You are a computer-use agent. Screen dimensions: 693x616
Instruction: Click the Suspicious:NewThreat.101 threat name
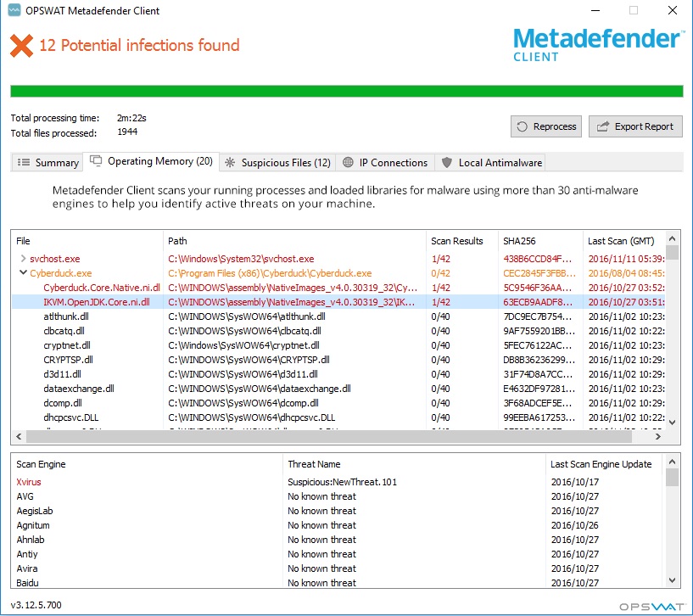pos(342,482)
